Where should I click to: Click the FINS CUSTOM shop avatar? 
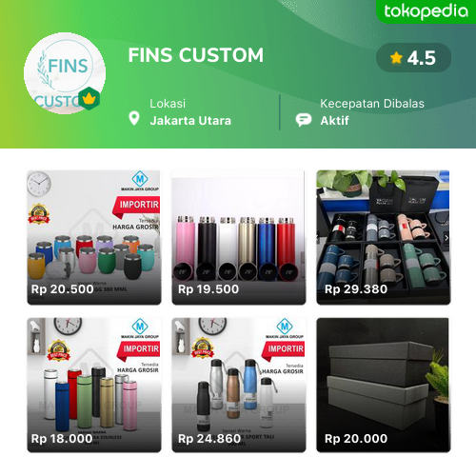pos(65,73)
